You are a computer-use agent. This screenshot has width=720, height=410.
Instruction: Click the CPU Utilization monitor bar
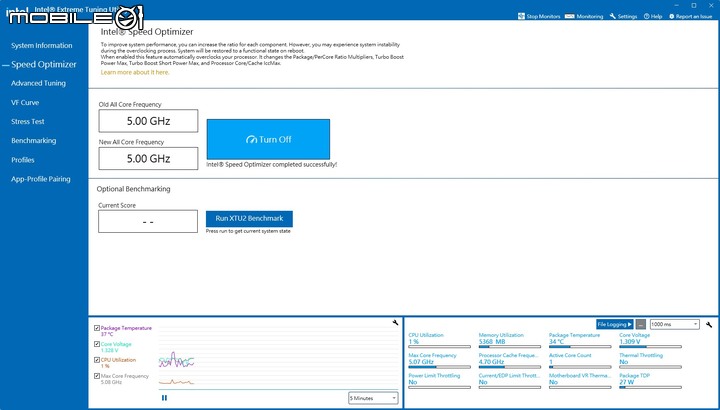tap(439, 347)
